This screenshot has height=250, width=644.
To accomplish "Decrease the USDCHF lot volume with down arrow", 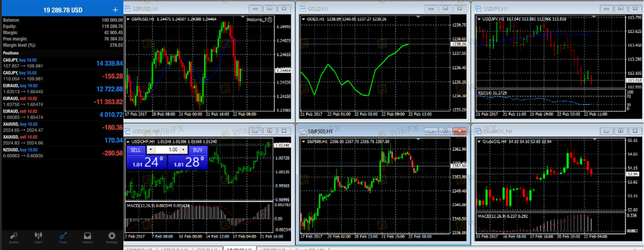I will click(x=151, y=150).
